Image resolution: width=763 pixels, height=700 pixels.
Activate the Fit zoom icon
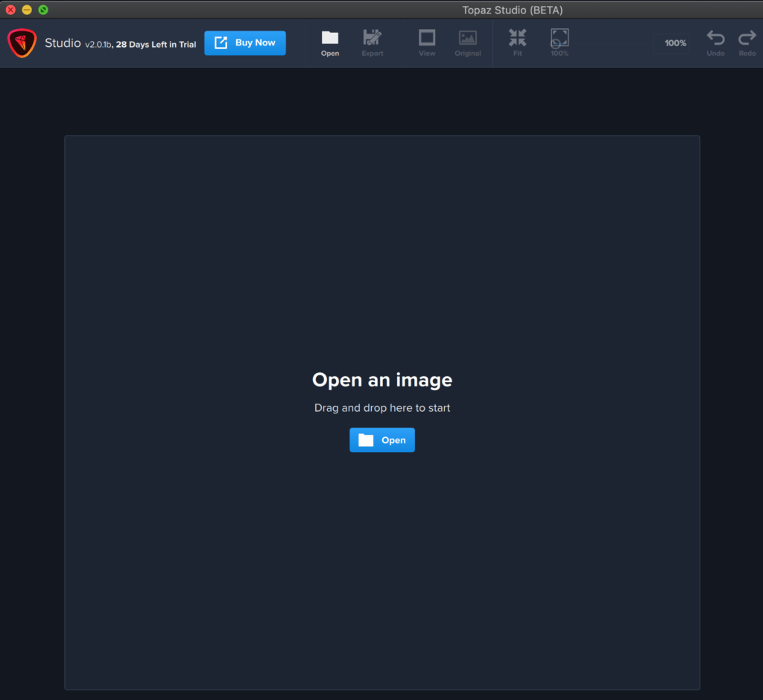click(517, 42)
